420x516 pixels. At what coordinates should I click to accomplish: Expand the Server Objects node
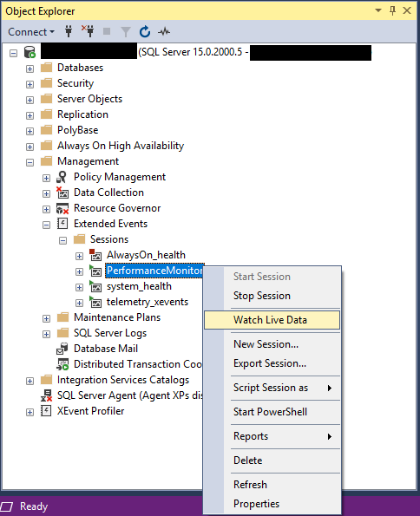[x=30, y=100]
